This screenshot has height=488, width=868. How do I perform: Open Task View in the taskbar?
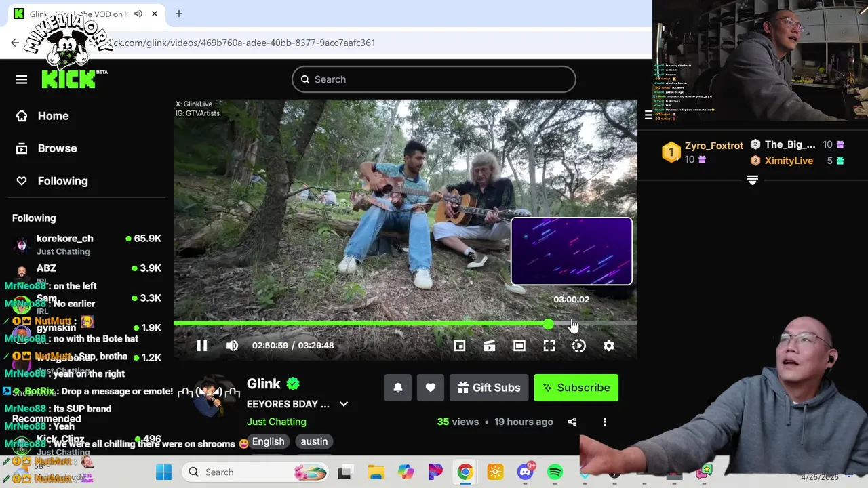click(344, 472)
